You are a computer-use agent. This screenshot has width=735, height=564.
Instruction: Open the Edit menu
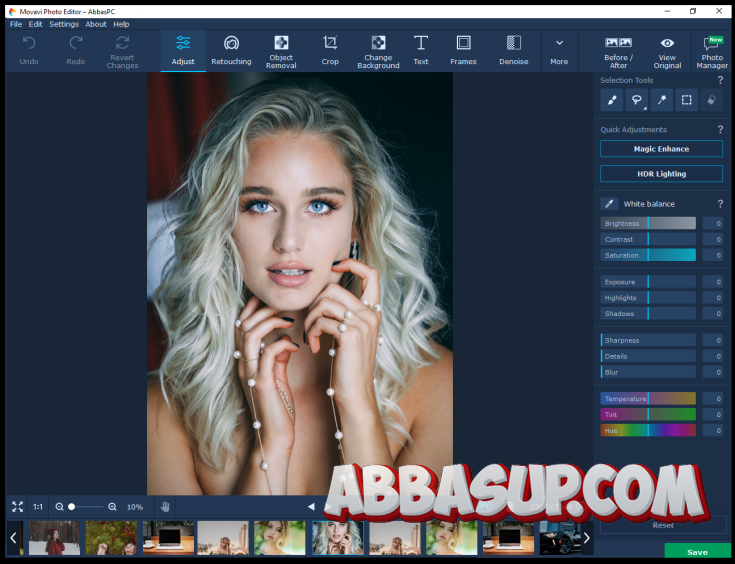[36, 24]
